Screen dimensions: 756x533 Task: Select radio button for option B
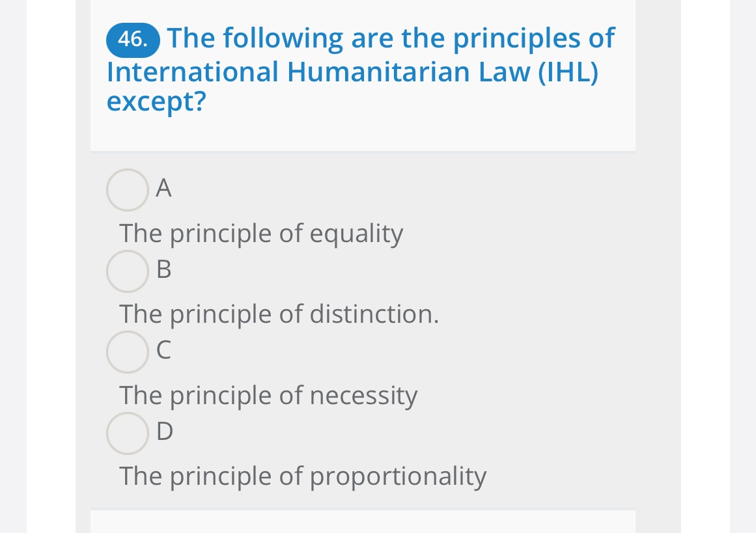coord(127,271)
